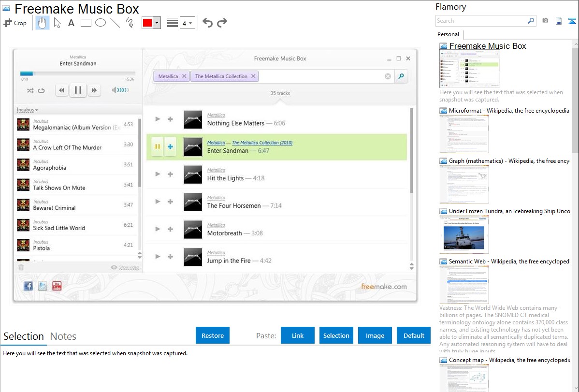579x392 pixels.
Task: Open the Microformat Wikipedia snapshot thumbnail
Action: point(464,134)
